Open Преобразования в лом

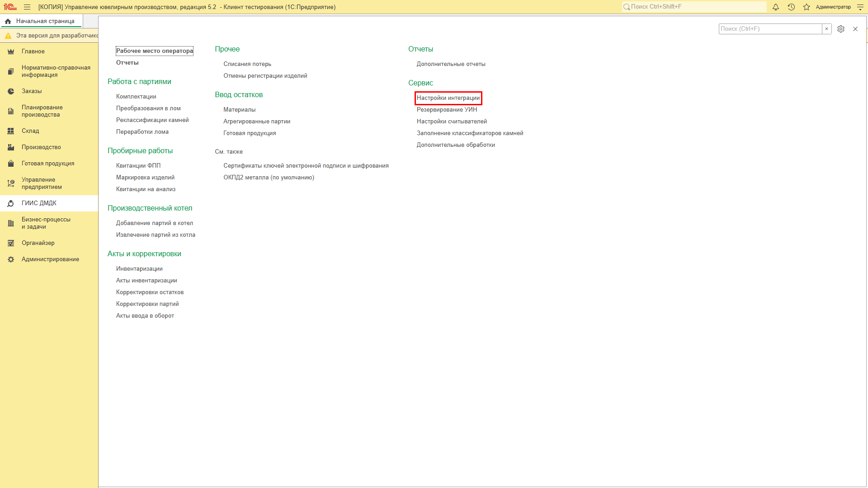(148, 108)
